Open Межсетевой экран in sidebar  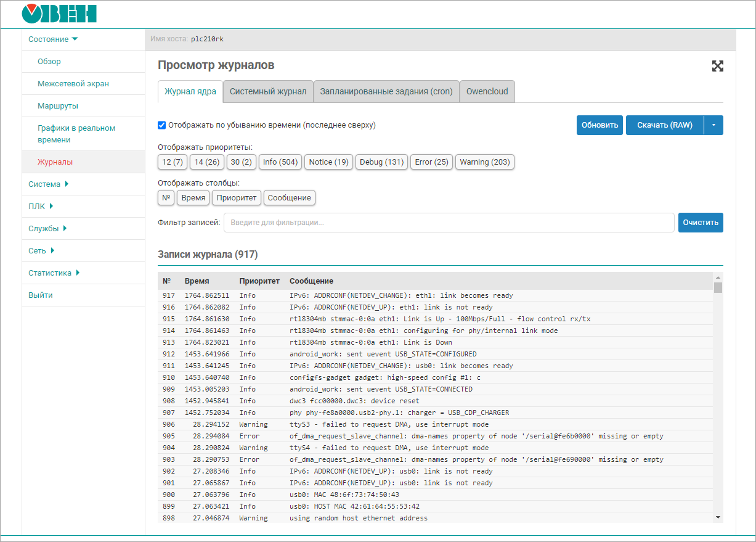tap(73, 84)
